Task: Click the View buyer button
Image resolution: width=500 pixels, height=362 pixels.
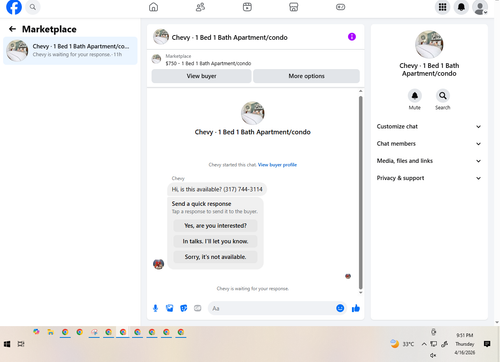Action: [x=201, y=76]
